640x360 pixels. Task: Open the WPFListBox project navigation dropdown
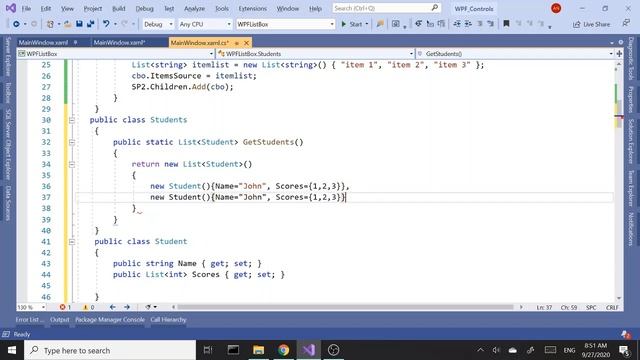pyautogui.click(x=116, y=53)
